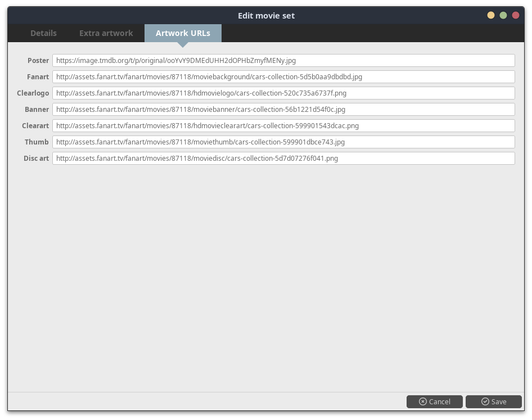Click the "Edit movie set" title bar

[266, 16]
